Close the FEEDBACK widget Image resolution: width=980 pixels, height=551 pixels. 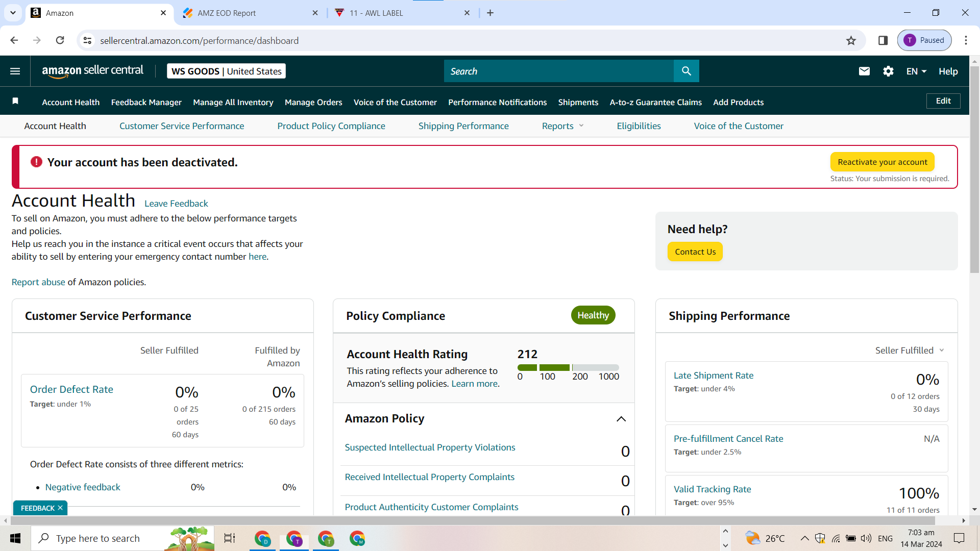[x=60, y=508]
